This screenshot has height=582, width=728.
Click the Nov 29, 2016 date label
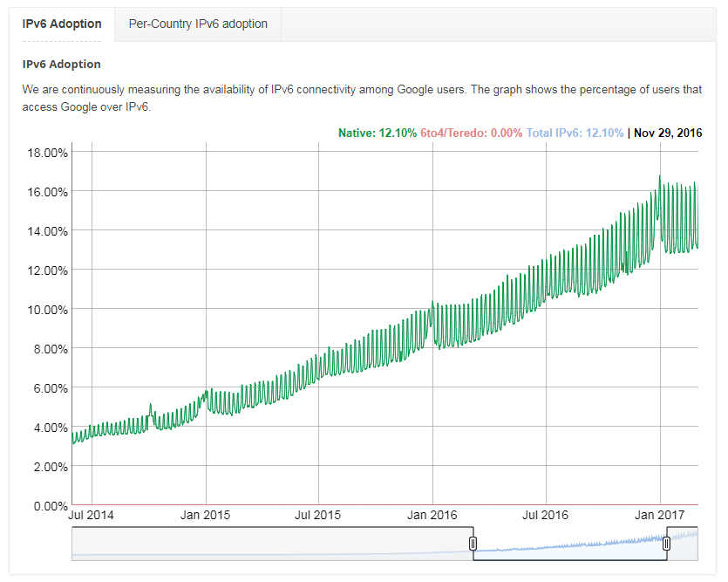(x=668, y=134)
